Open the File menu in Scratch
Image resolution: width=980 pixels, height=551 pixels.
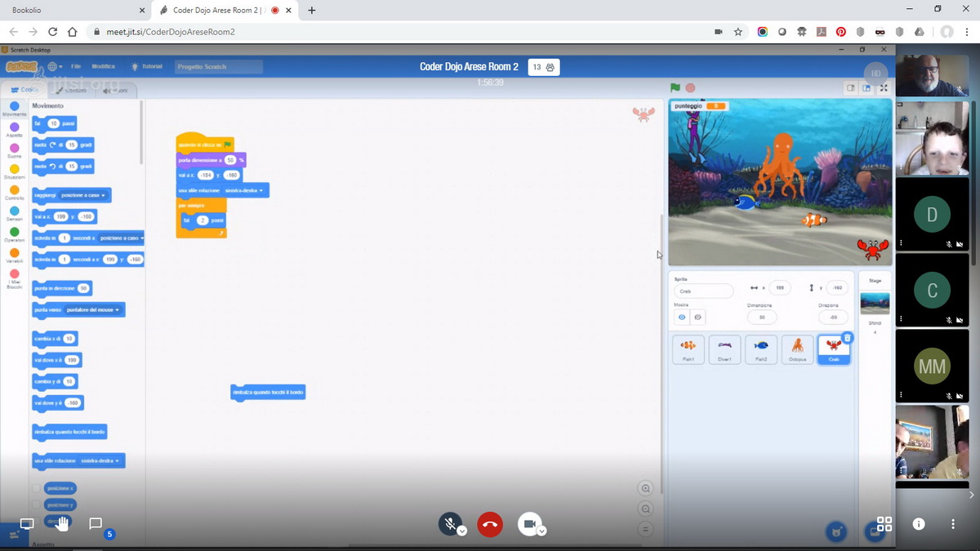coord(75,66)
